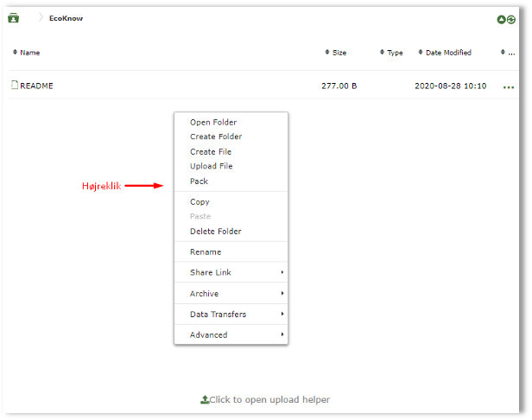Sort file list by Name column
532x420 pixels.
[x=27, y=53]
